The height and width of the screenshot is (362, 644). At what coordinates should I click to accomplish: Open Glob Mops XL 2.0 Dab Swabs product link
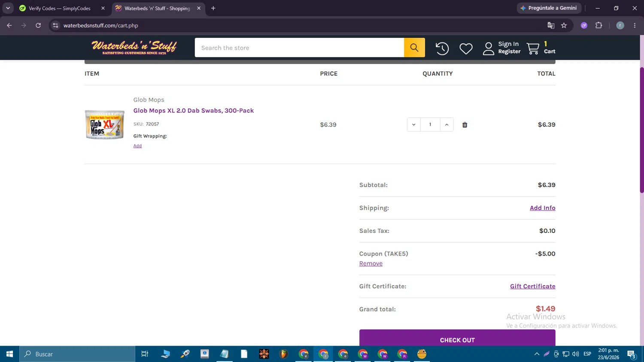(193, 111)
